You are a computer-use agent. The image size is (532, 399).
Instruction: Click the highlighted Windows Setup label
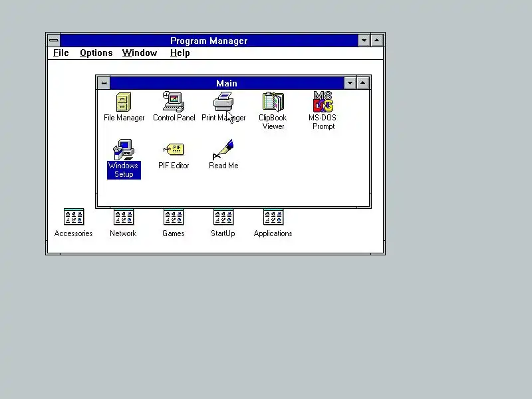tap(124, 170)
